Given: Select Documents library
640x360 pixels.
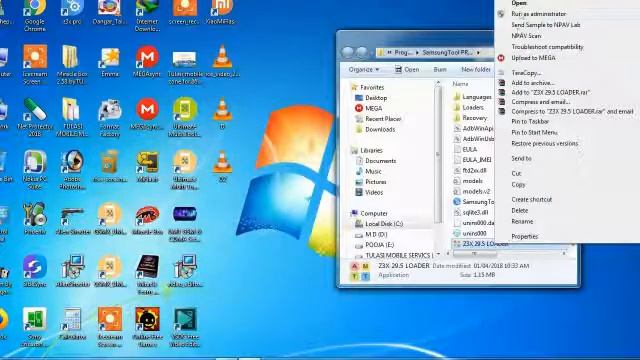Looking at the screenshot, I should click(x=376, y=161).
